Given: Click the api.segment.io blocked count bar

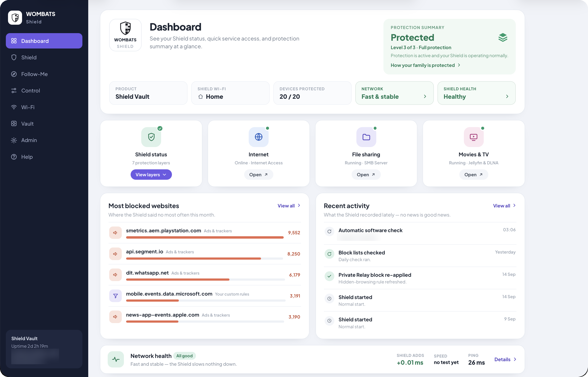Looking at the screenshot, I should pyautogui.click(x=205, y=259).
